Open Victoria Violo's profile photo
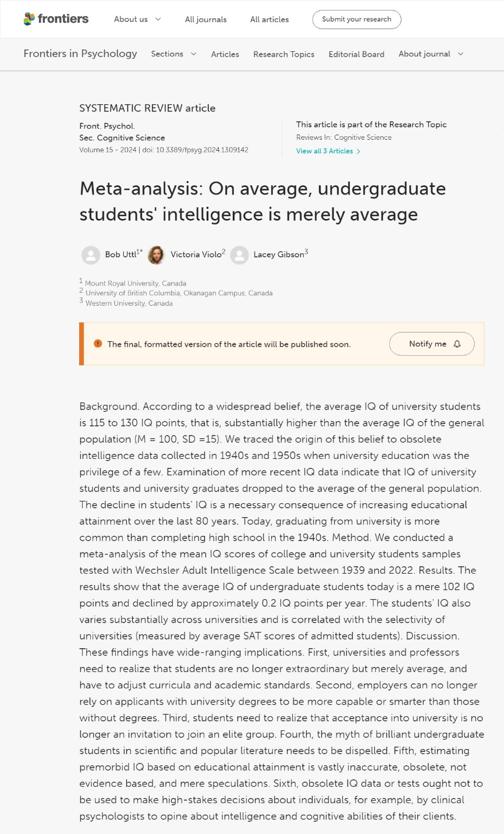Viewport: 504px width, 834px height. coord(156,255)
